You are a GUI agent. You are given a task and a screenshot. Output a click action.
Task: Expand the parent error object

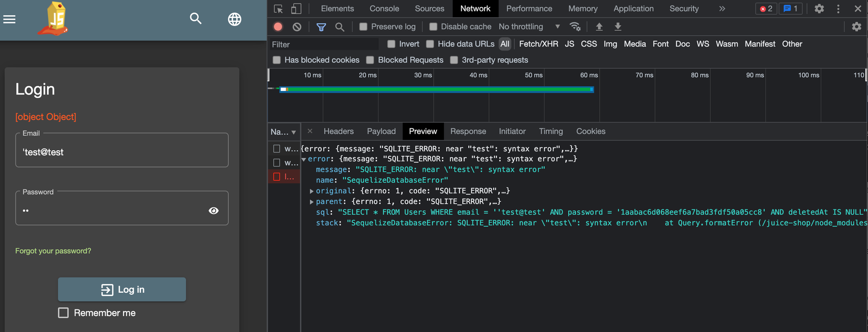point(311,202)
